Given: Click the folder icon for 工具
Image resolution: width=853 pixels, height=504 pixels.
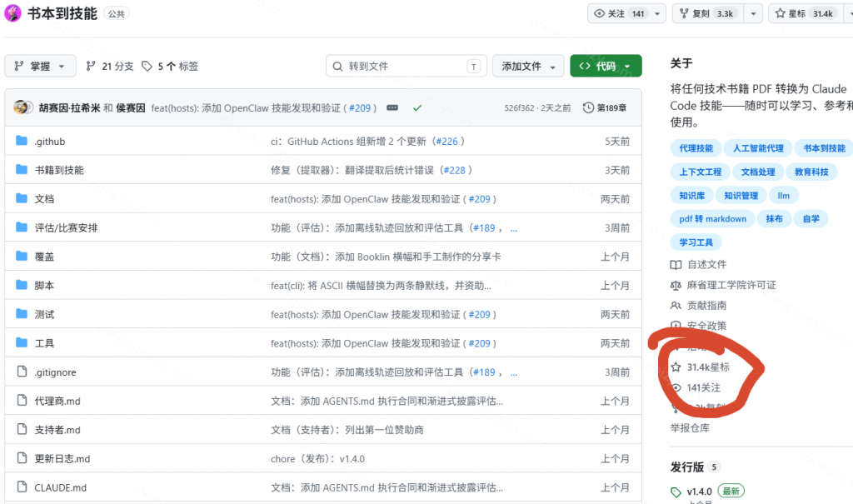Looking at the screenshot, I should click(22, 342).
